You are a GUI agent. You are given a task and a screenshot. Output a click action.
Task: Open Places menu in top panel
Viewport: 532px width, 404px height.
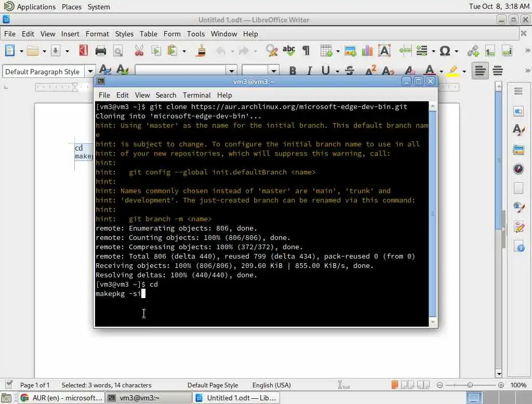[72, 7]
